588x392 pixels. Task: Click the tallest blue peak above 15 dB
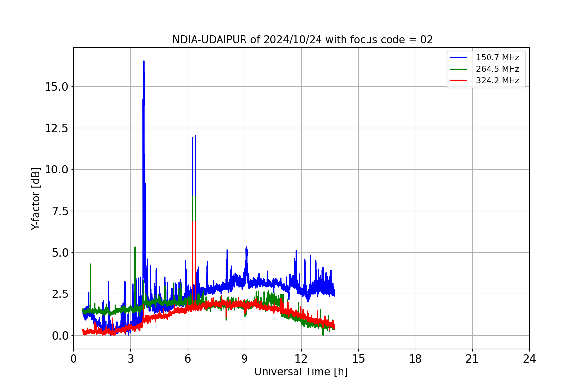(x=144, y=62)
